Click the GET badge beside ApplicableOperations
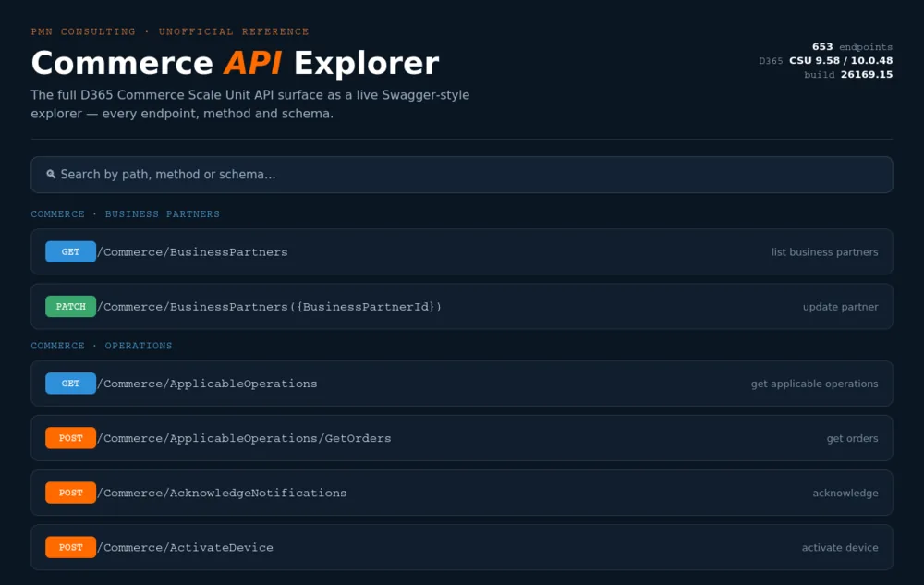This screenshot has height=585, width=924. (71, 384)
